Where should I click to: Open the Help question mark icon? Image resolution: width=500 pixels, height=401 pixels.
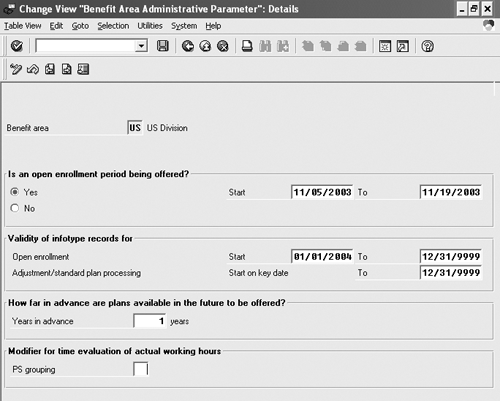tap(427, 46)
